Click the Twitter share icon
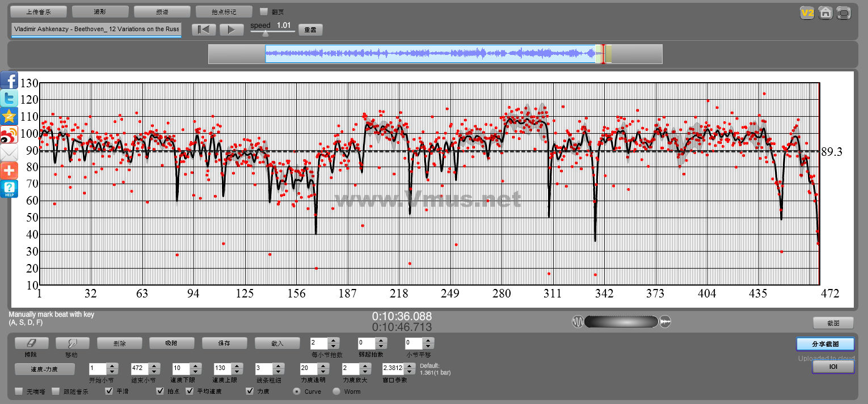Screen dimensions: 868x404 coord(9,99)
